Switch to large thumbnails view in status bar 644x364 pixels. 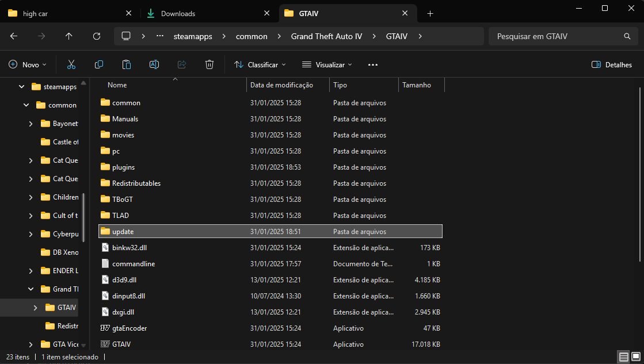point(635,357)
